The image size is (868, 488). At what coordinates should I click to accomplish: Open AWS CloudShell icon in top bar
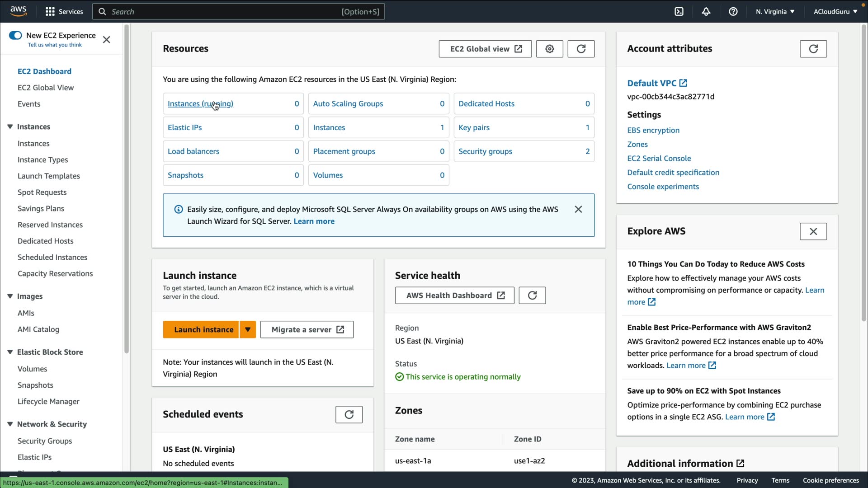(679, 12)
